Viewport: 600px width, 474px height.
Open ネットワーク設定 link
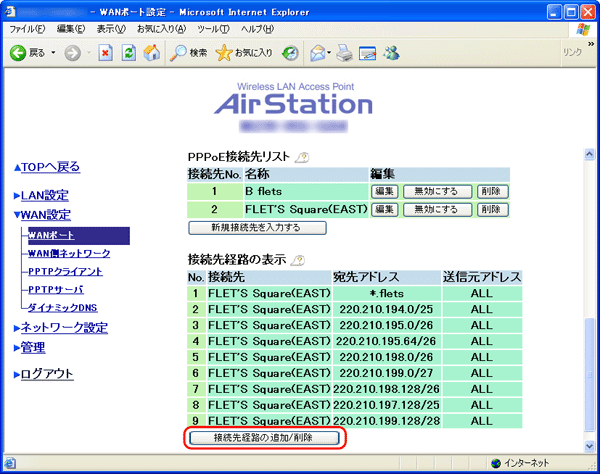tap(64, 328)
